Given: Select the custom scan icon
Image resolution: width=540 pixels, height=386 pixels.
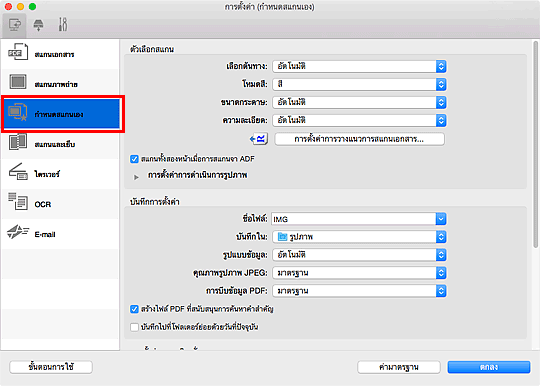Looking at the screenshot, I should [x=18, y=112].
